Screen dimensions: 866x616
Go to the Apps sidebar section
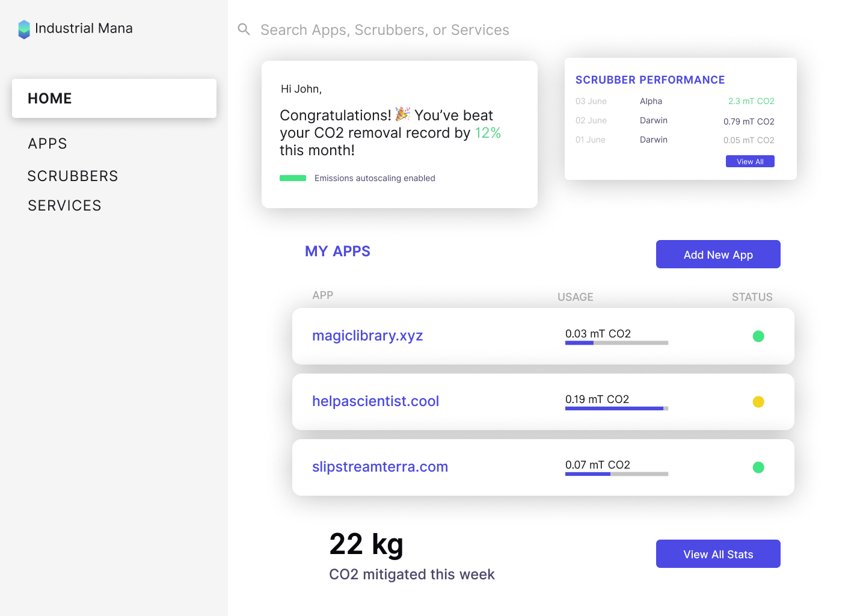[48, 144]
